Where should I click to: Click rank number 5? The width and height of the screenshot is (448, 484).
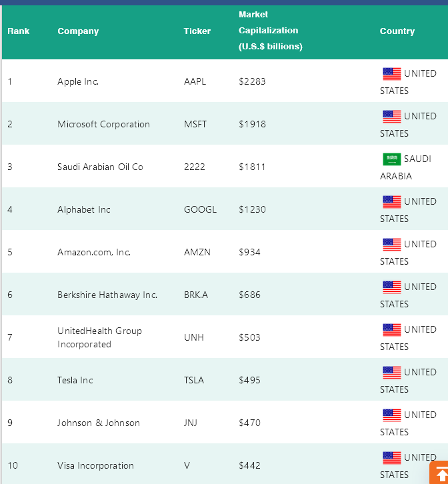coord(10,252)
